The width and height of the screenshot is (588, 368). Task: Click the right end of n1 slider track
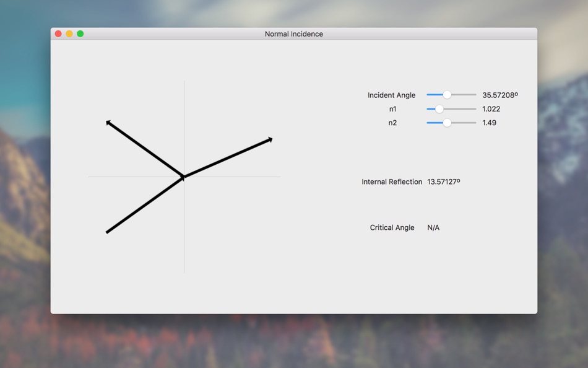pyautogui.click(x=475, y=109)
